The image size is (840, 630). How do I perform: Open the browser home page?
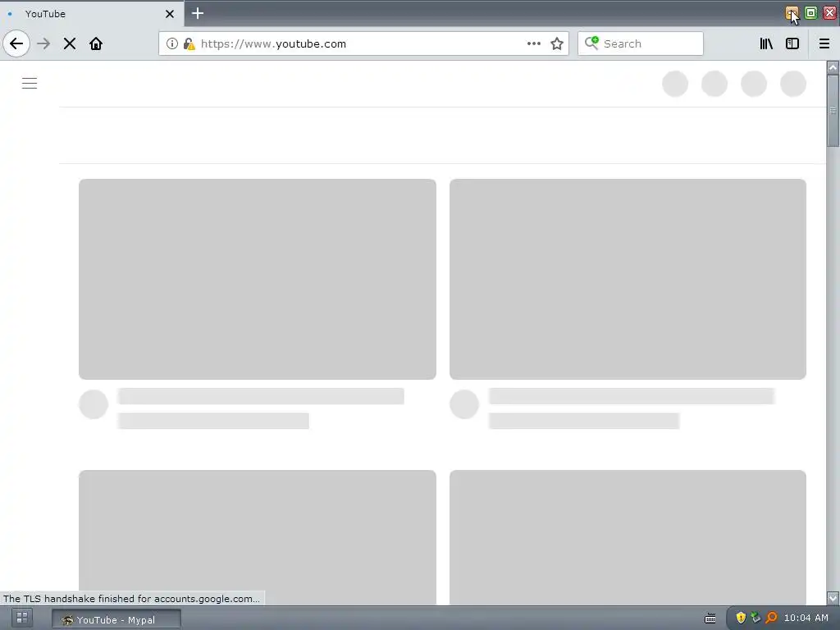point(96,43)
